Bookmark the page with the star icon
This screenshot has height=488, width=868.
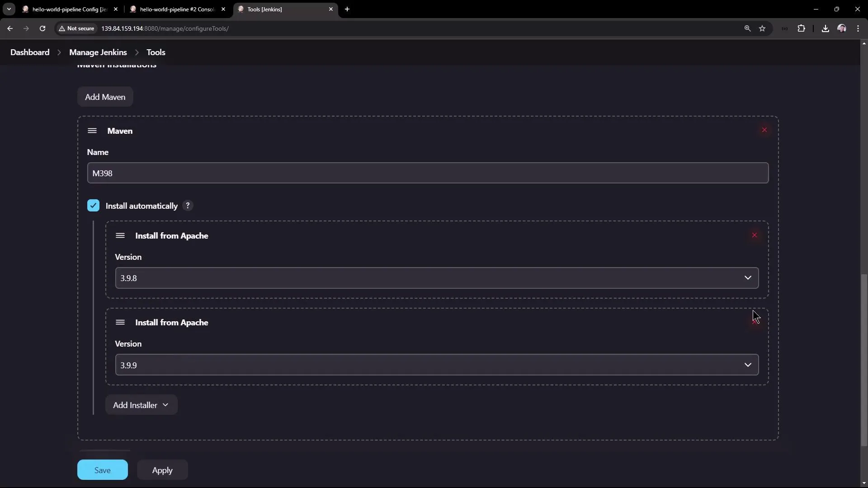click(x=763, y=28)
